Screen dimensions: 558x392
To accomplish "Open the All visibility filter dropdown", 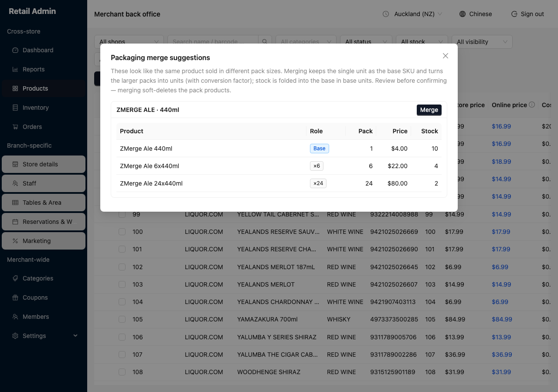I will click(x=482, y=42).
